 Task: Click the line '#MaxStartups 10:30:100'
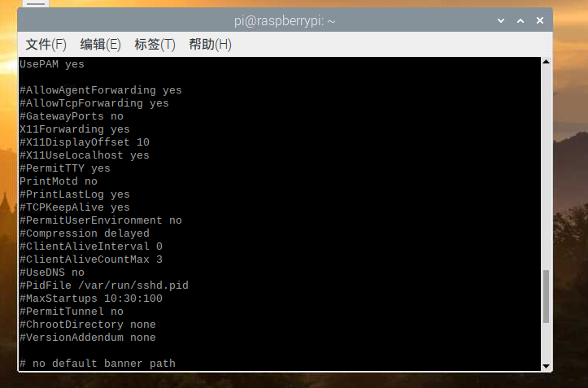click(91, 299)
